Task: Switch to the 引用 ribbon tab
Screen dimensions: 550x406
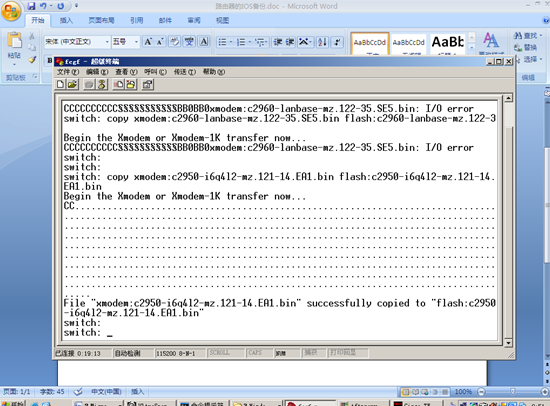Action: click(x=137, y=20)
